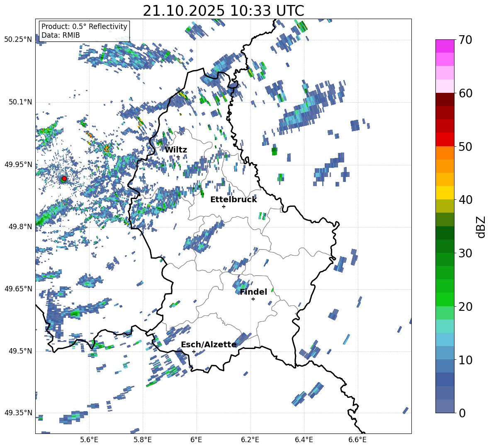Click the 0 tick label on colorbar
Viewport: 491px width, 448px height.
[x=462, y=413]
